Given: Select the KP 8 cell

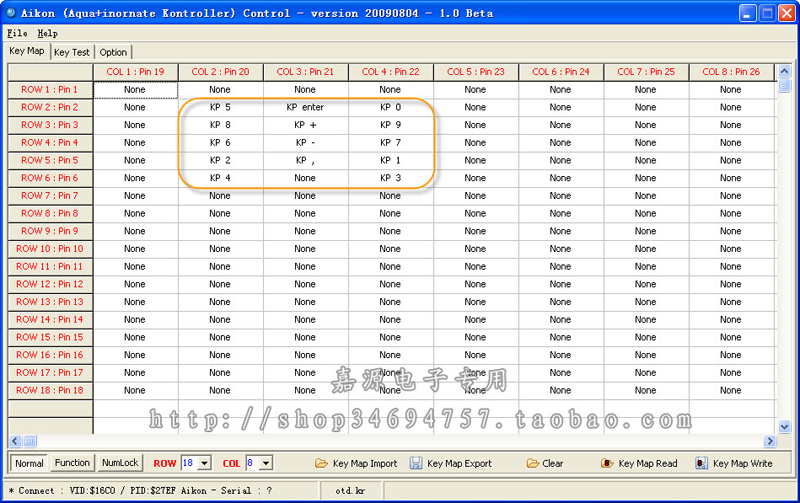Looking at the screenshot, I should [220, 125].
